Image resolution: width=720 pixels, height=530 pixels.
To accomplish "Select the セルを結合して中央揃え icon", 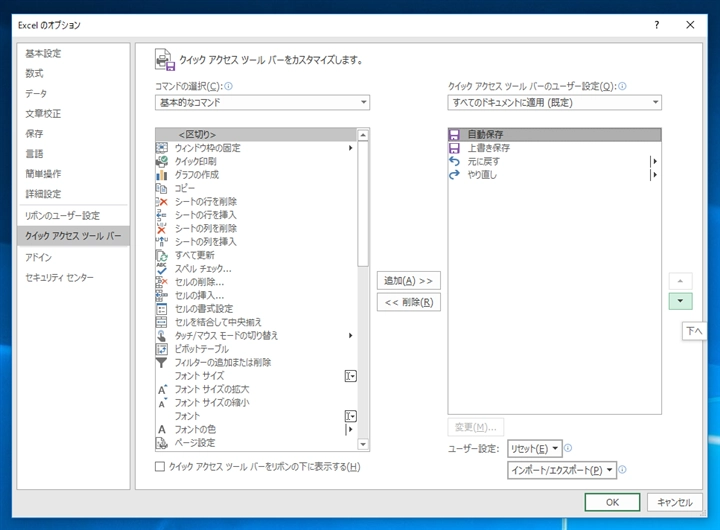I will (162, 322).
